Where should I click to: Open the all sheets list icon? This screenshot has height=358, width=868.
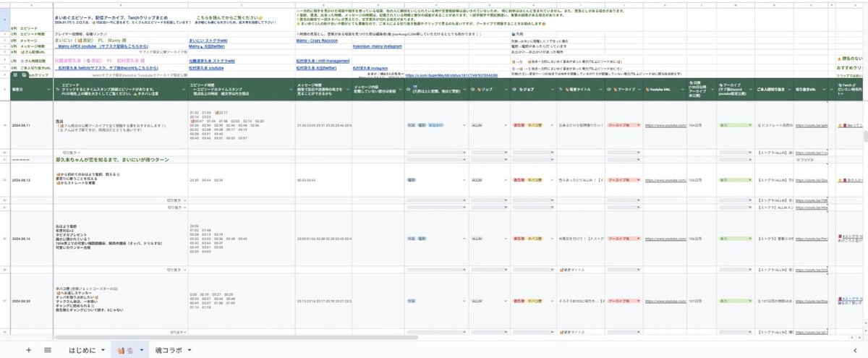pyautogui.click(x=48, y=349)
